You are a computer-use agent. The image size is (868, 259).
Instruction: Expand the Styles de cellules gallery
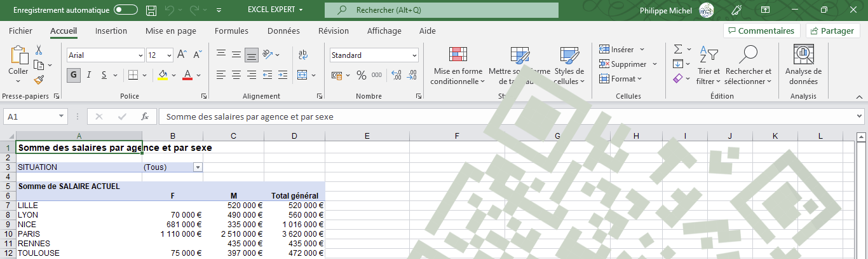point(569,65)
